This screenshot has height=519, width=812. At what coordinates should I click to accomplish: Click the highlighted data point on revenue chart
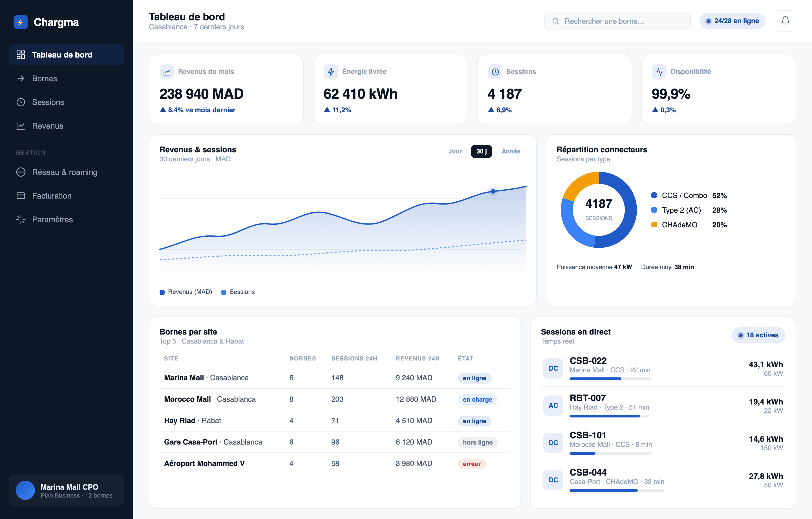493,191
